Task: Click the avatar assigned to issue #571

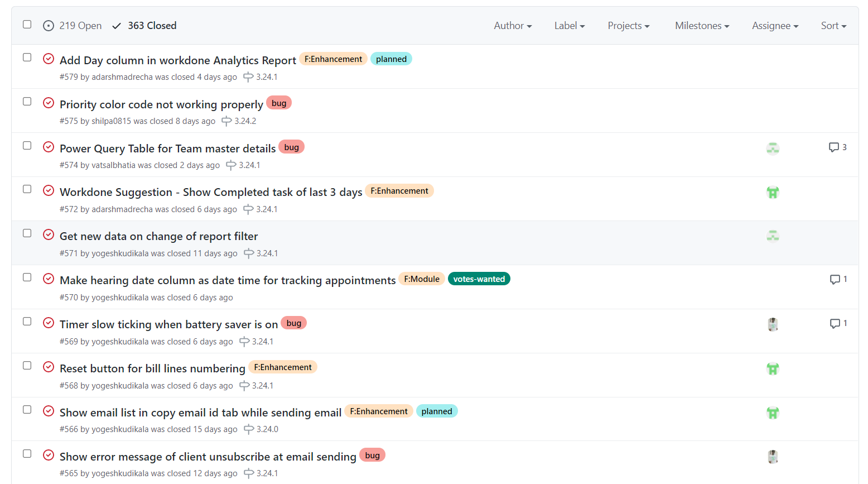Action: click(773, 236)
